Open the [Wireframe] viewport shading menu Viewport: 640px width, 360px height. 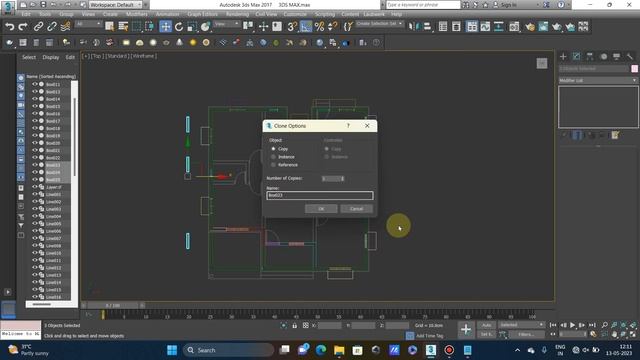[x=144, y=56]
